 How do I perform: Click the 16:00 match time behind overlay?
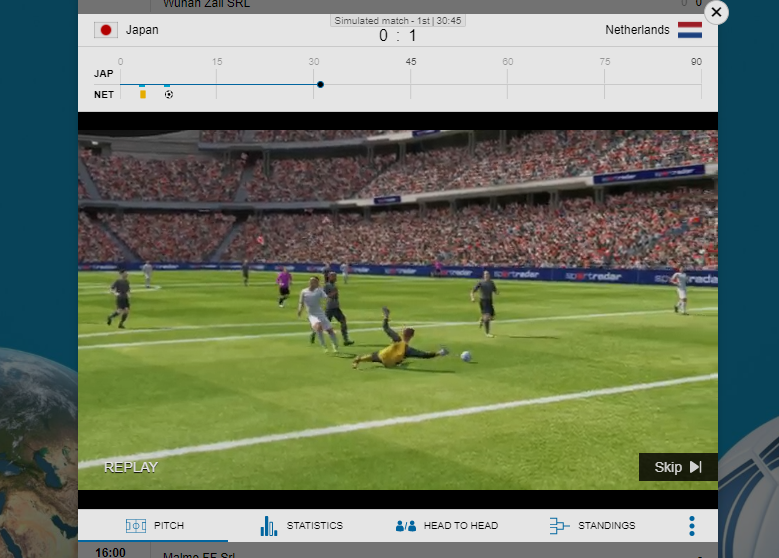click(x=110, y=553)
